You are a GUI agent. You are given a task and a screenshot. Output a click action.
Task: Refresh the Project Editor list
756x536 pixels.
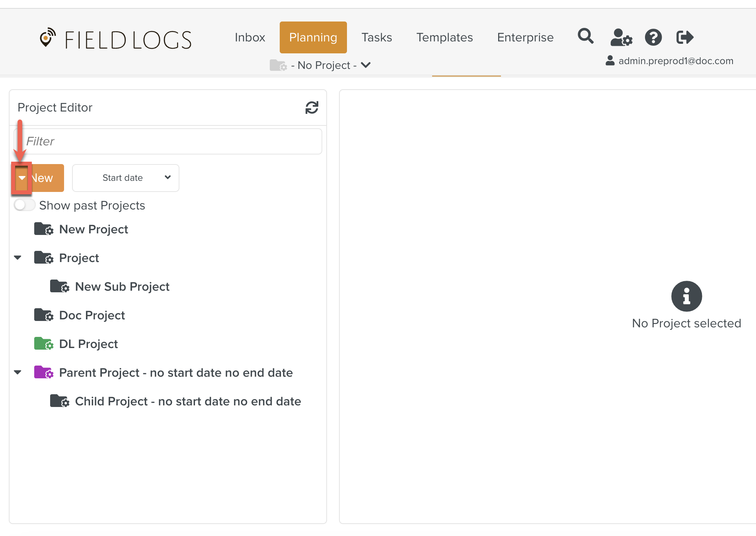(312, 108)
